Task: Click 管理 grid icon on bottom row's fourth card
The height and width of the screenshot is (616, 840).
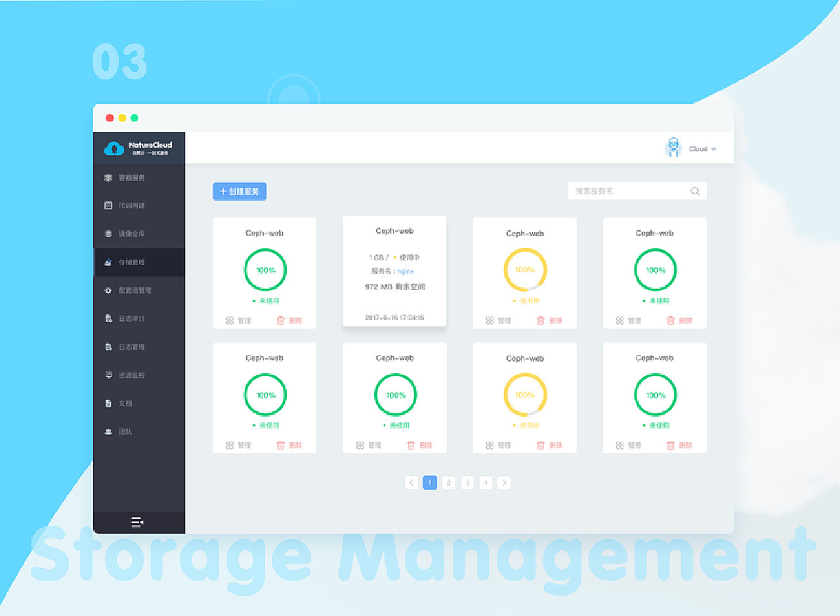Action: point(619,445)
